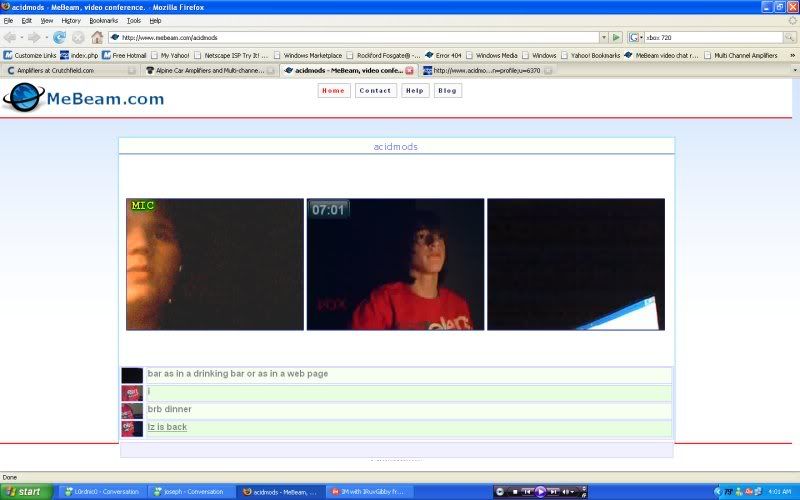
Task: Open the browser Home page icon
Action: pos(97,37)
